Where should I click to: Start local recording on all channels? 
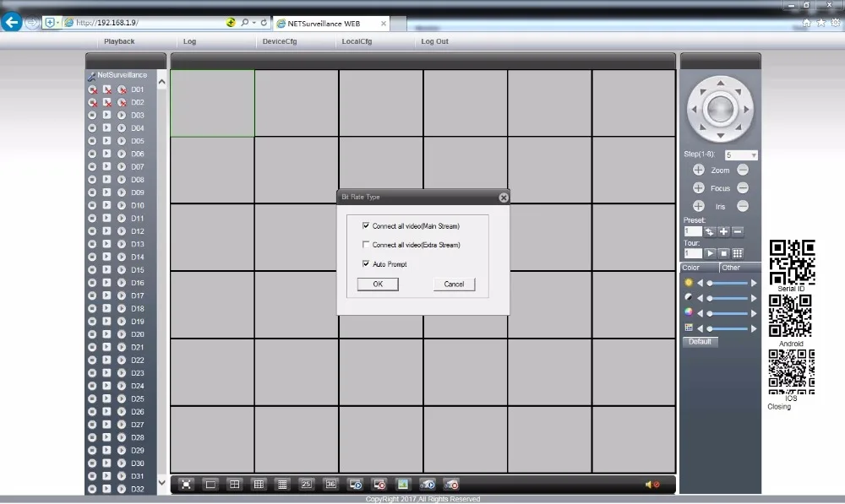[428, 484]
